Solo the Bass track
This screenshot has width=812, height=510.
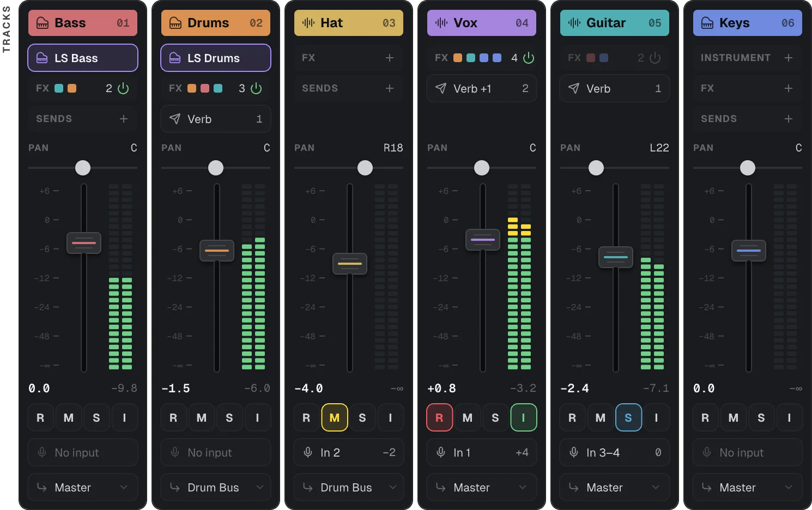[x=96, y=417]
